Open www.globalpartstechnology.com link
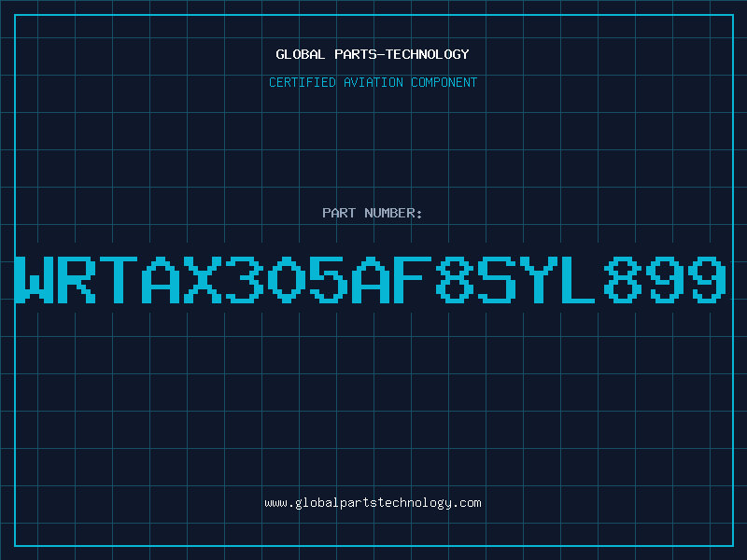Screen dimensions: 747x560 [373, 503]
